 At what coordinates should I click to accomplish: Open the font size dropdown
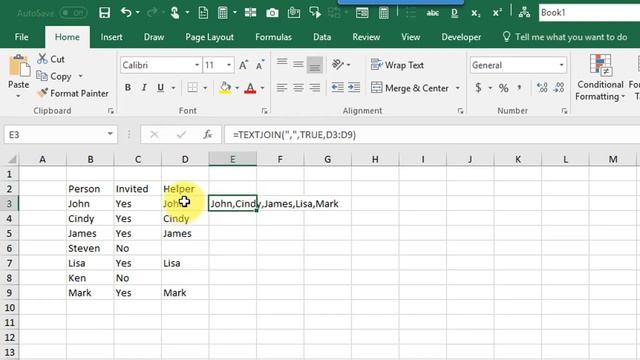pyautogui.click(x=229, y=65)
